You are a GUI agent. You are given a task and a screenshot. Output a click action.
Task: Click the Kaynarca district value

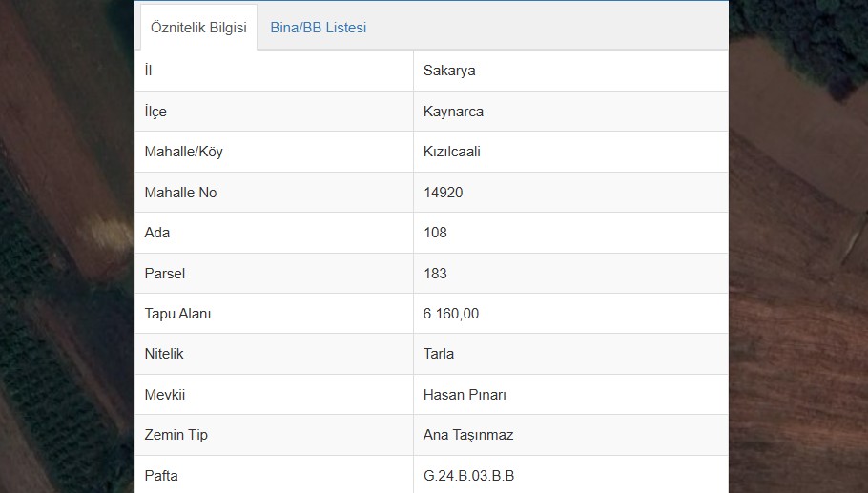453,112
